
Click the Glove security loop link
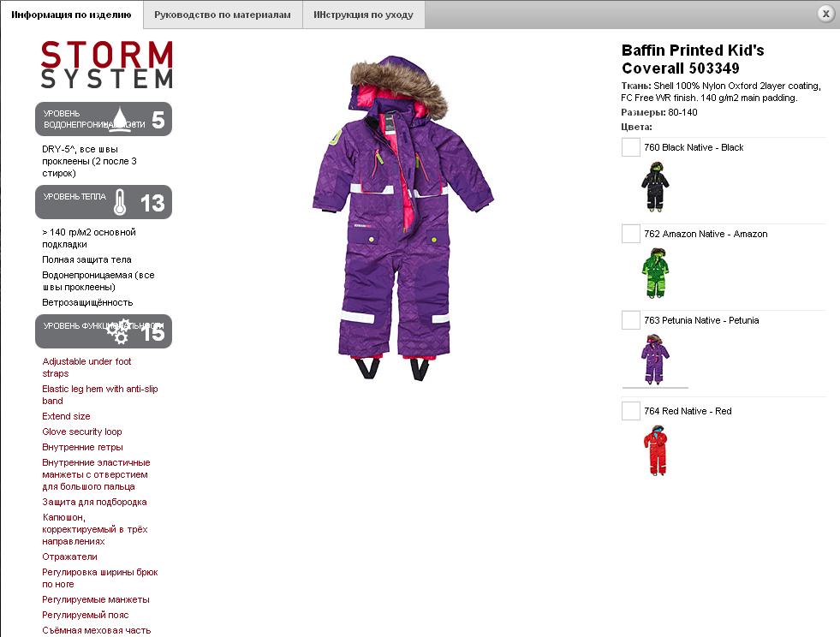(82, 432)
